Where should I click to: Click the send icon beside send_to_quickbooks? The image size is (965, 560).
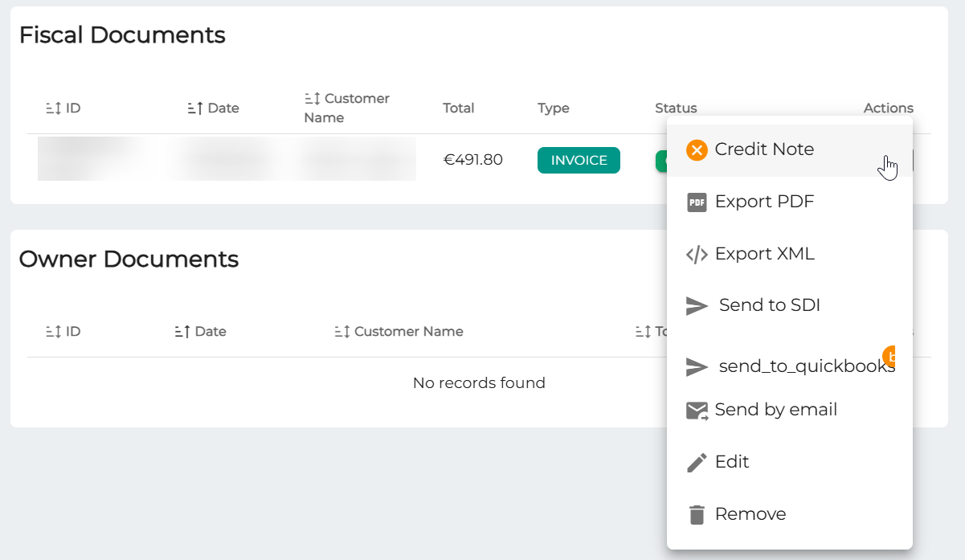(x=696, y=367)
